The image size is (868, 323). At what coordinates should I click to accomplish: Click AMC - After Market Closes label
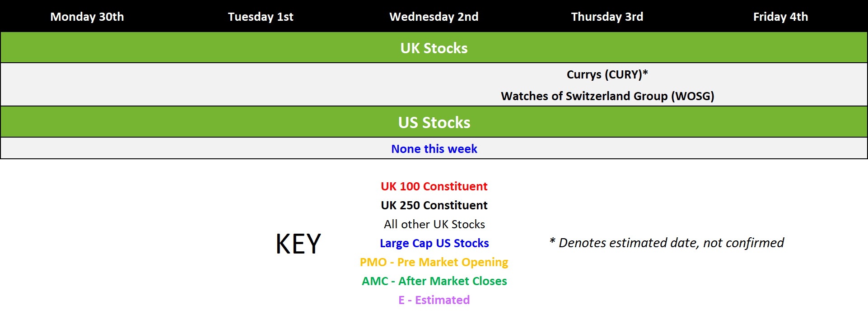[434, 281]
